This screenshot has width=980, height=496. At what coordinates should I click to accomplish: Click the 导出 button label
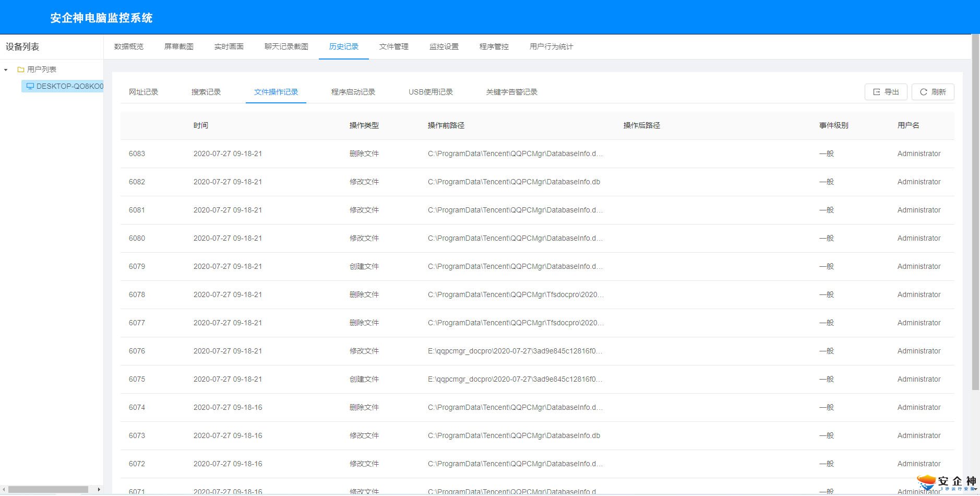pyautogui.click(x=892, y=92)
